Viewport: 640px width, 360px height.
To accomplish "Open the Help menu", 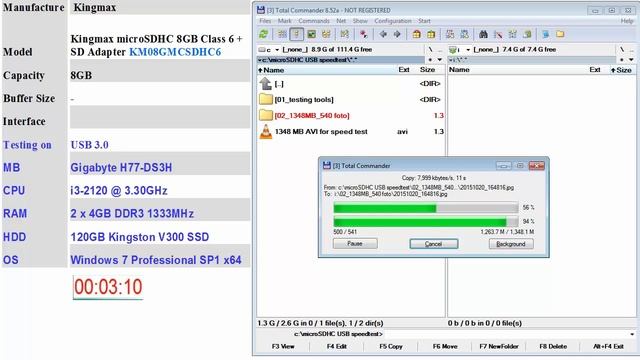I will (x=627, y=21).
